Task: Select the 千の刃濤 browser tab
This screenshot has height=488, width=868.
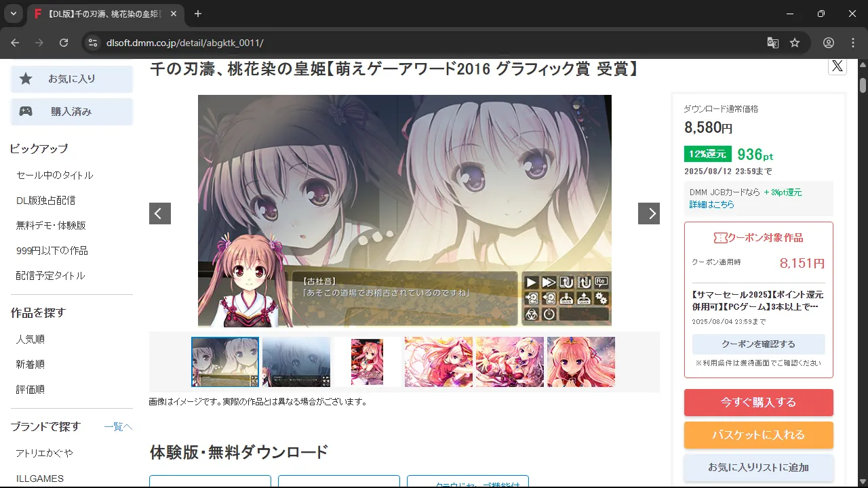Action: tap(106, 14)
